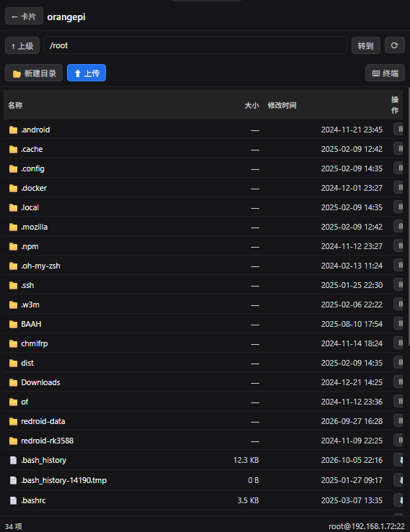Delete the .npm folder via trash icon
The height and width of the screenshot is (532, 410).
[398, 245]
